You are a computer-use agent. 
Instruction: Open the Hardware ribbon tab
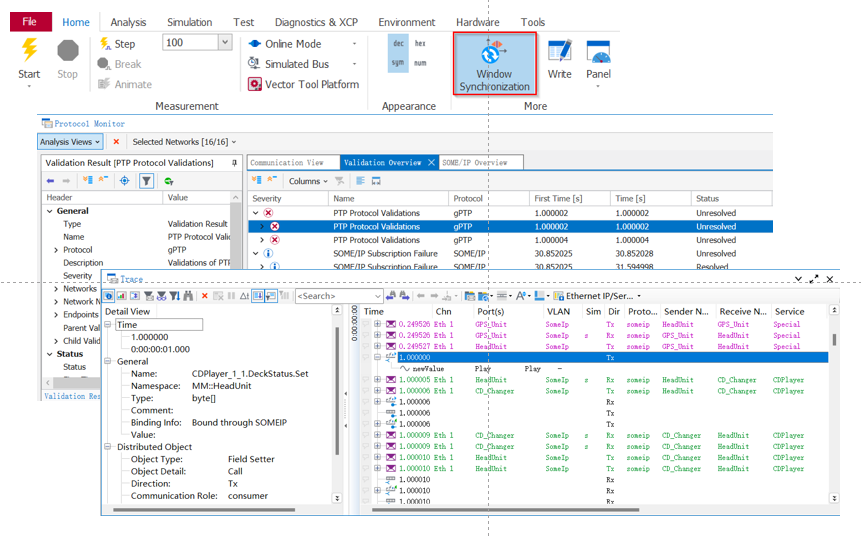(477, 22)
